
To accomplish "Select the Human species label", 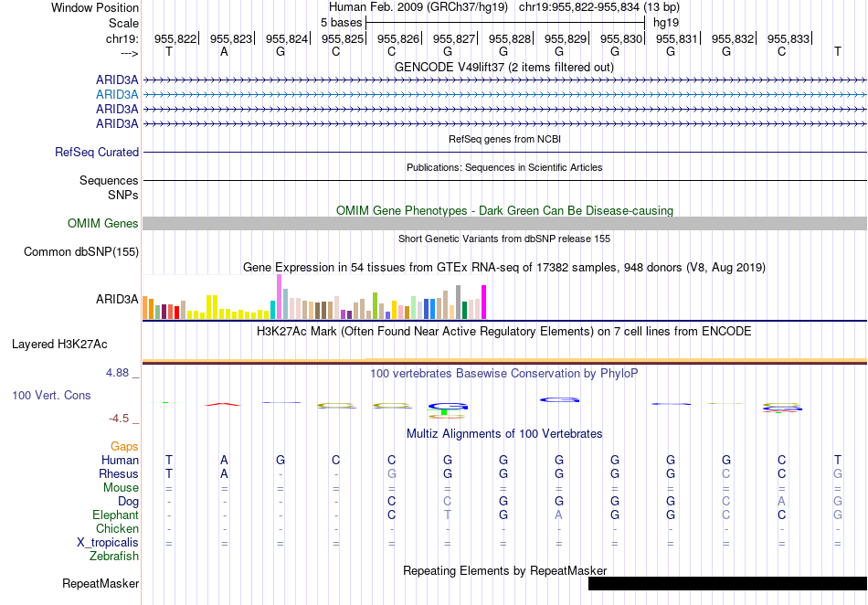I will [x=120, y=460].
